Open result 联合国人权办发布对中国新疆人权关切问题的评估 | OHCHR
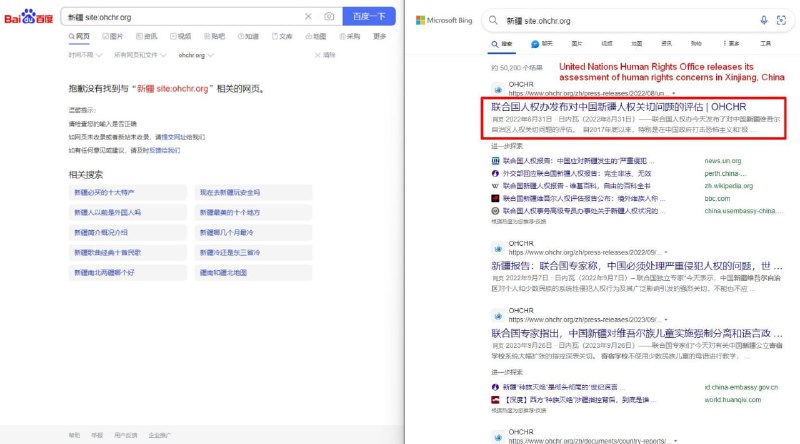 pyautogui.click(x=618, y=107)
